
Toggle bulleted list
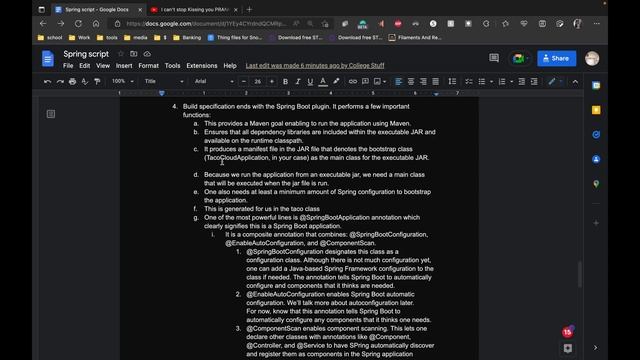(482, 82)
